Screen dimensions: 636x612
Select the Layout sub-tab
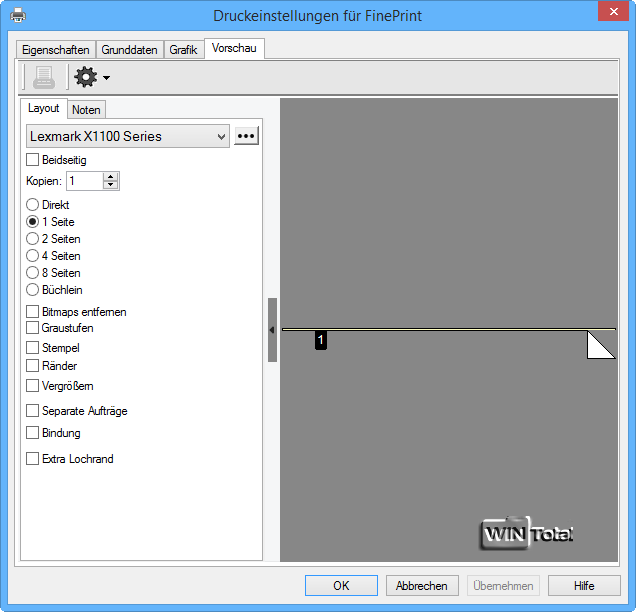tap(43, 108)
